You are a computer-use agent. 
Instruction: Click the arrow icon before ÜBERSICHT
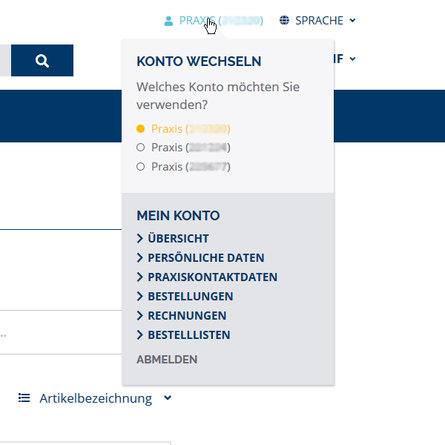[x=140, y=238]
